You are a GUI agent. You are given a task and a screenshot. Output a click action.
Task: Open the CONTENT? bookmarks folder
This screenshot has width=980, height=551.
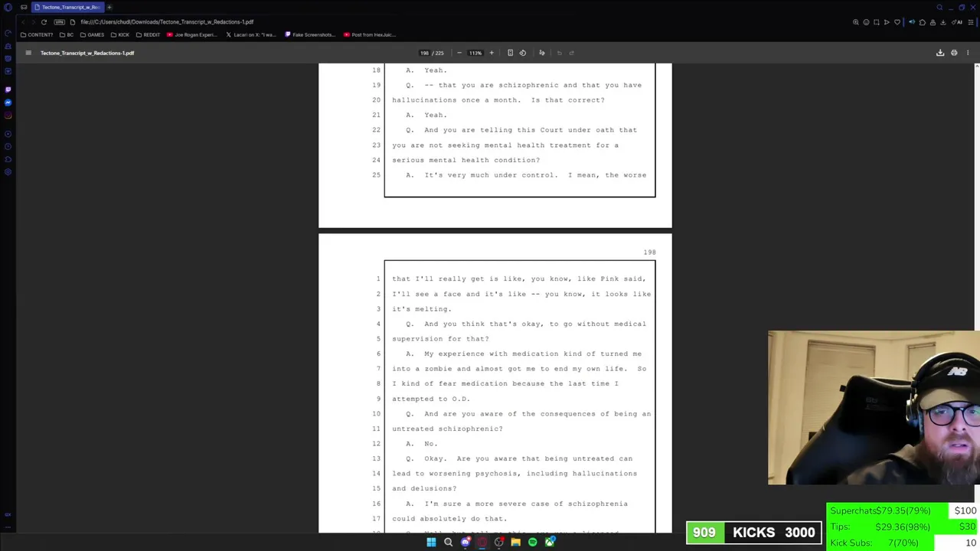point(38,34)
